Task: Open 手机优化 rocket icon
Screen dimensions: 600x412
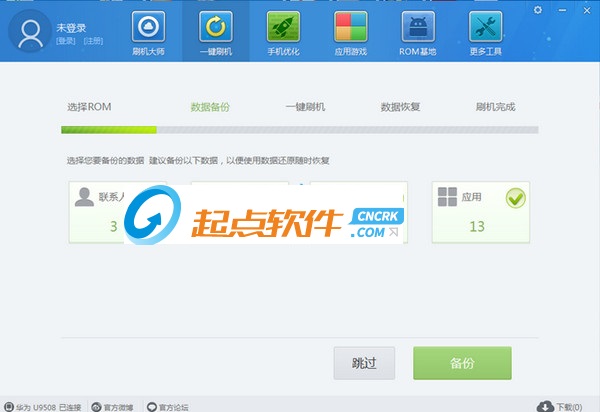Action: click(283, 26)
